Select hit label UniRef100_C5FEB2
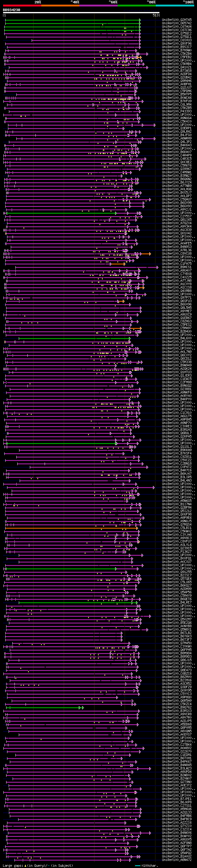The image size is (197, 868). pos(177,57)
